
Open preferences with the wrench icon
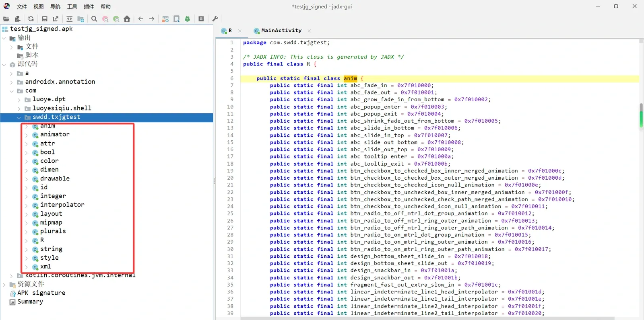pos(215,19)
